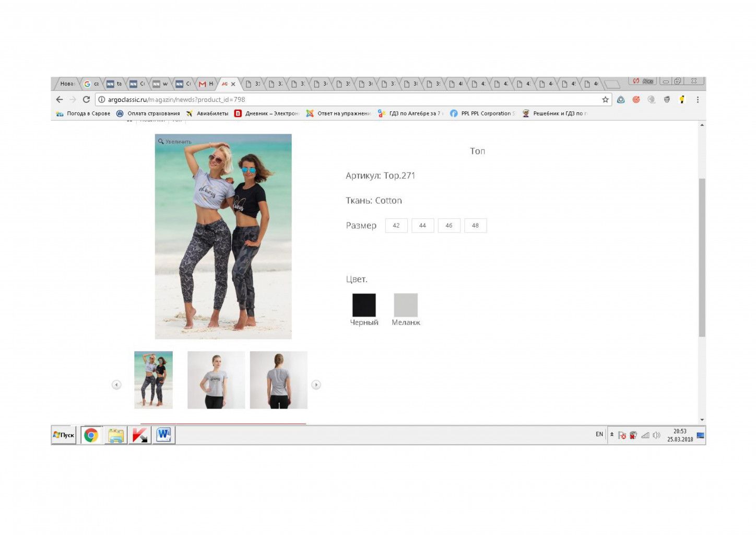
Task: Select the gray top back-view thumbnail
Action: coord(279,380)
